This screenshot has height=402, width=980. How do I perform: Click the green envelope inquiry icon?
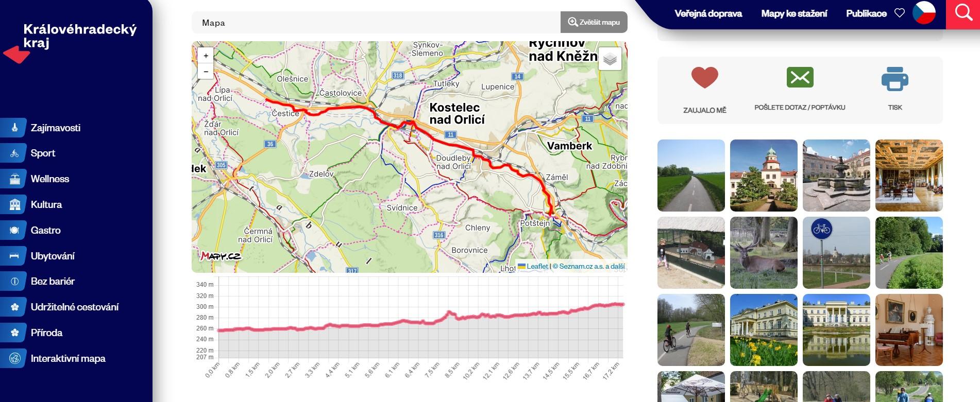pyautogui.click(x=800, y=77)
